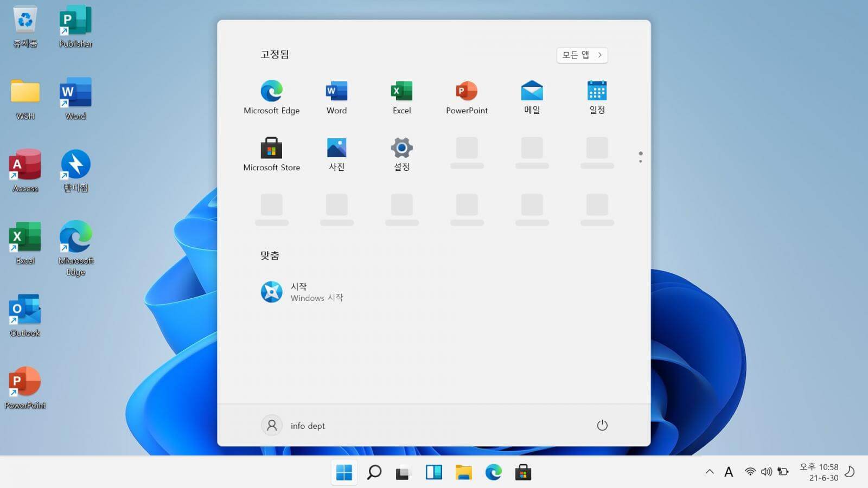
Task: Launch Word from the pinned section
Action: (x=336, y=98)
